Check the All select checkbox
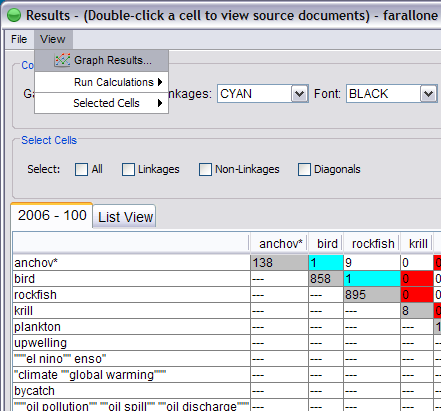441x411 pixels. click(81, 169)
